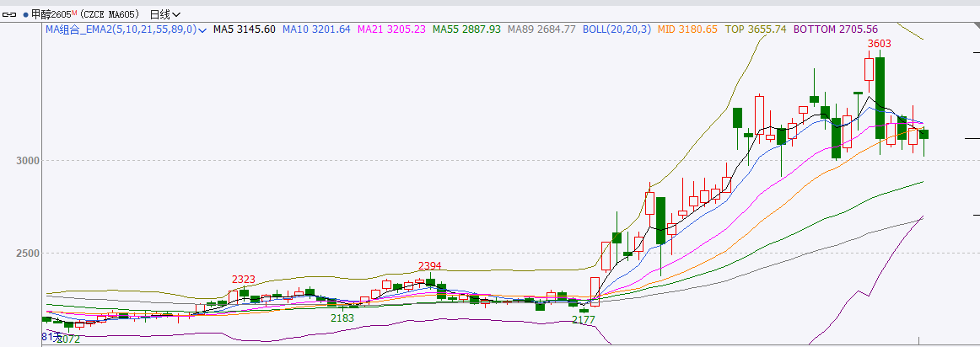This screenshot has width=980, height=347.
Task: Click the 2177 low price marker
Action: pyautogui.click(x=583, y=320)
